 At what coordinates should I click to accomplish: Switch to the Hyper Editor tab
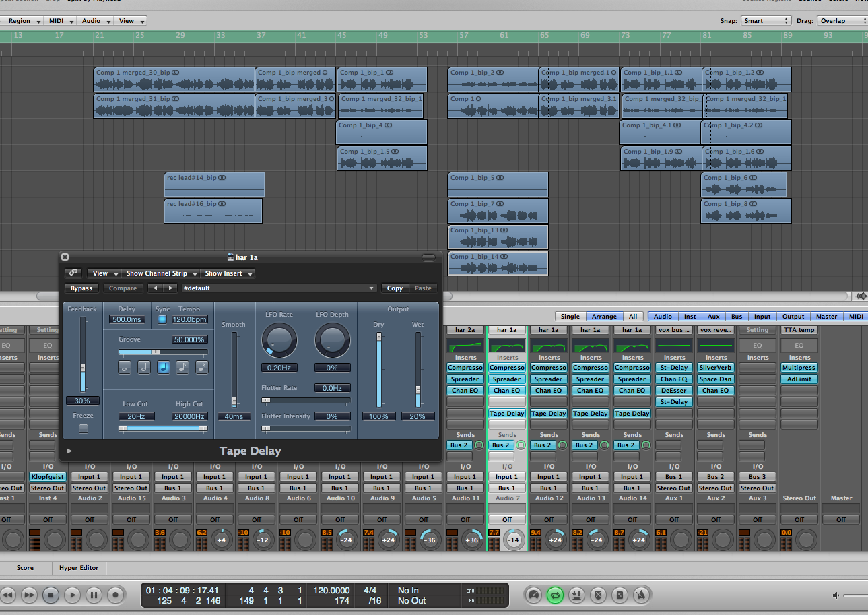point(79,568)
